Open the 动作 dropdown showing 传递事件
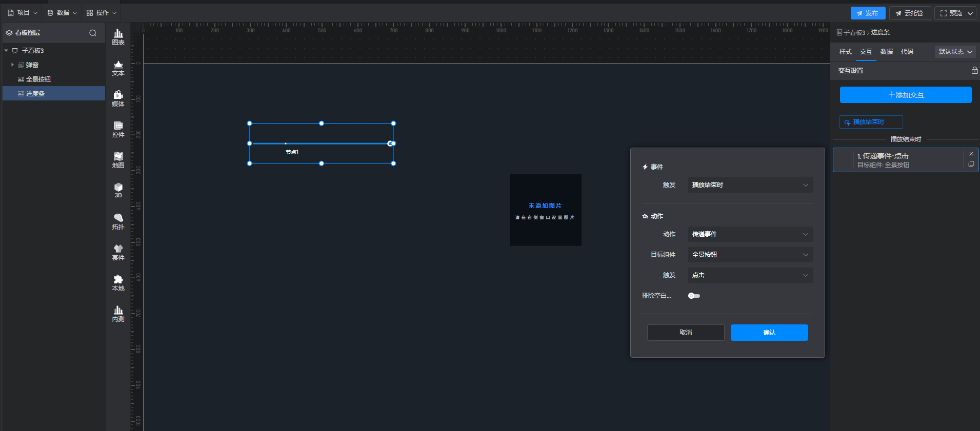 750,234
